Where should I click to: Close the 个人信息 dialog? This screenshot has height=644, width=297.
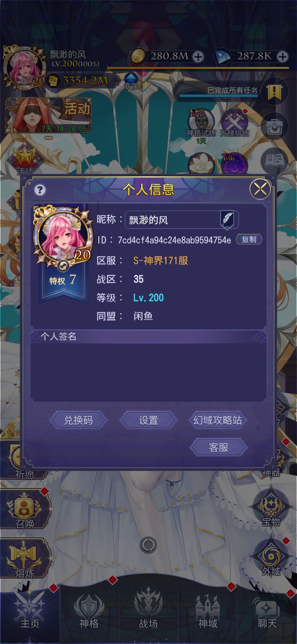(x=260, y=189)
